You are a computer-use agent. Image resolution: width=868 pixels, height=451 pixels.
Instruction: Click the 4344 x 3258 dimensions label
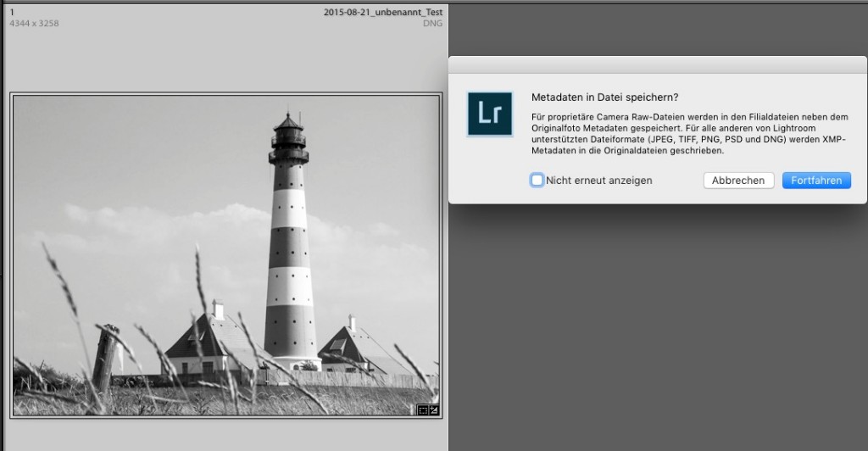34,24
